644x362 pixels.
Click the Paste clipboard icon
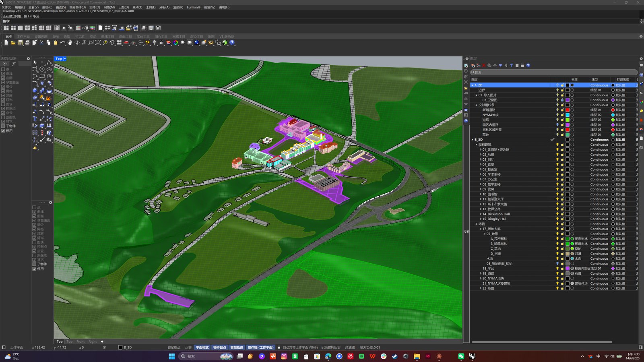click(56, 43)
